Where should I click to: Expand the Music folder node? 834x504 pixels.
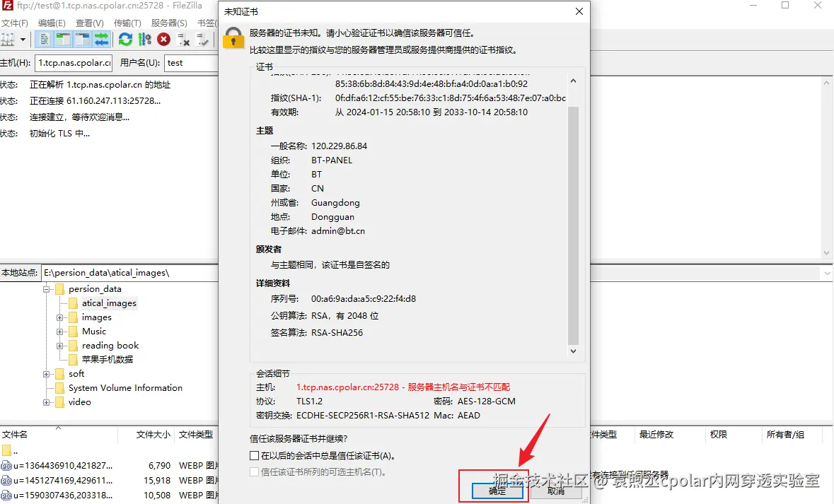[59, 332]
